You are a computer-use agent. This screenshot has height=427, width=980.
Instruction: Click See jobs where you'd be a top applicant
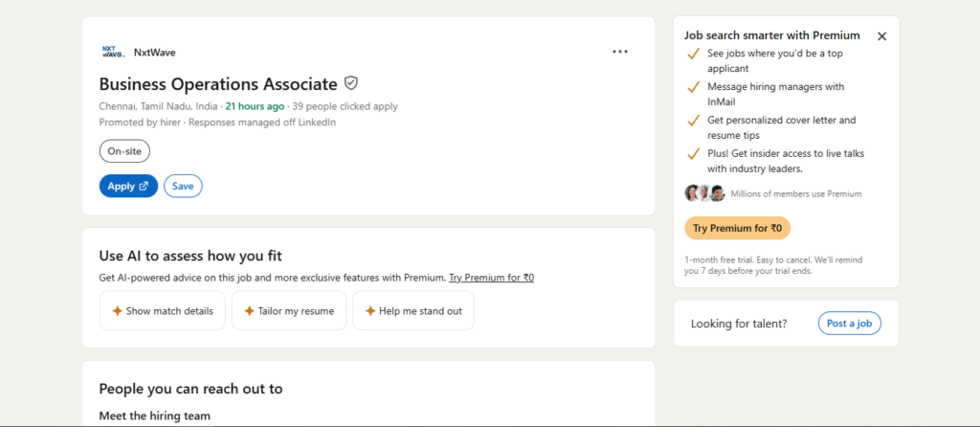click(x=775, y=60)
